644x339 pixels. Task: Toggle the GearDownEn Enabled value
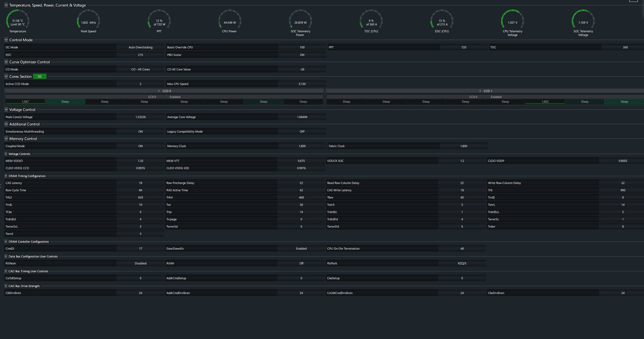click(x=301, y=249)
